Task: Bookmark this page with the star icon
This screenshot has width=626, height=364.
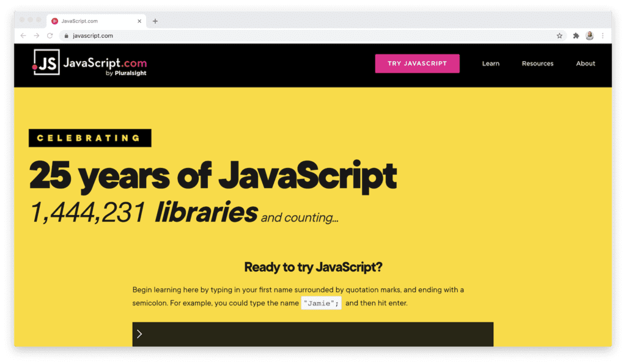Action: click(x=559, y=36)
